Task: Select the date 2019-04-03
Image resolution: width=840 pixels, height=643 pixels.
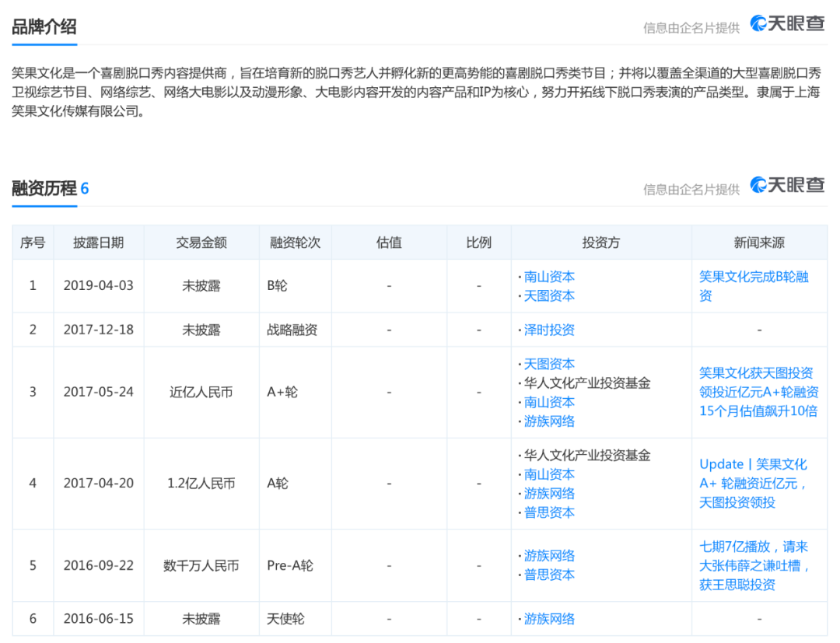Action: point(99,286)
